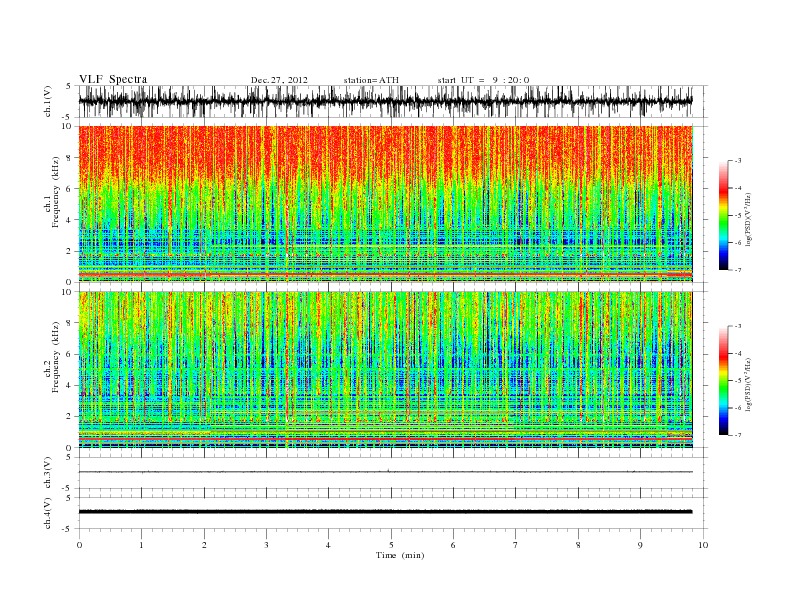This screenshot has height=612, width=792.
Task: Click the ch.4 thick voltage trace
Action: click(386, 512)
